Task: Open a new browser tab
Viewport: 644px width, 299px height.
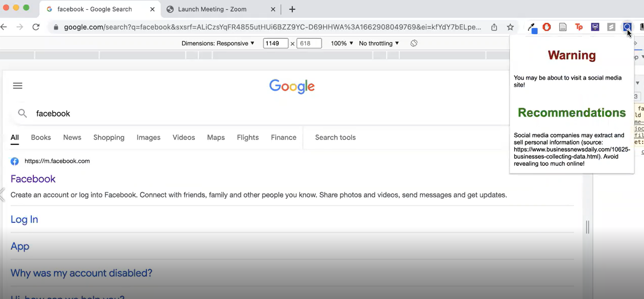Action: pos(292,9)
